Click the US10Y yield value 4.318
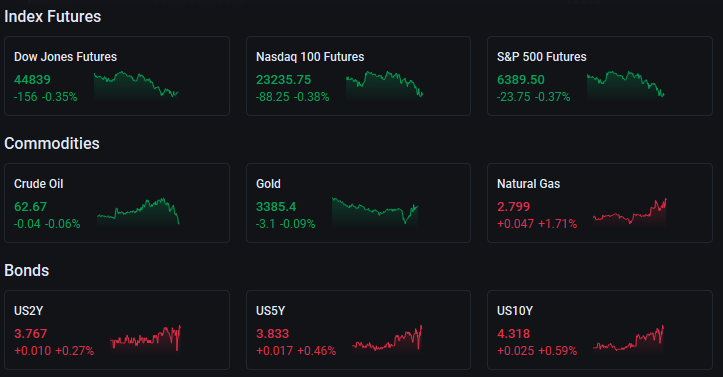This screenshot has width=723, height=377. coord(514,334)
